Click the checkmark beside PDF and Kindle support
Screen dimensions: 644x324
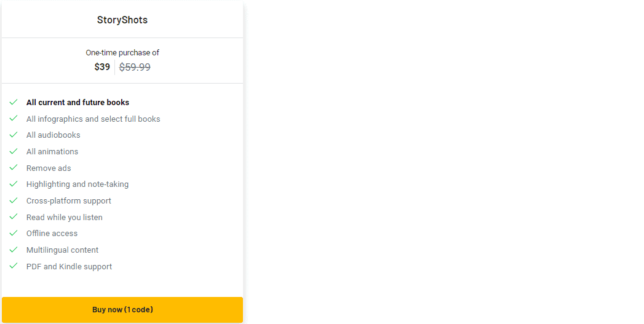pyautogui.click(x=14, y=266)
